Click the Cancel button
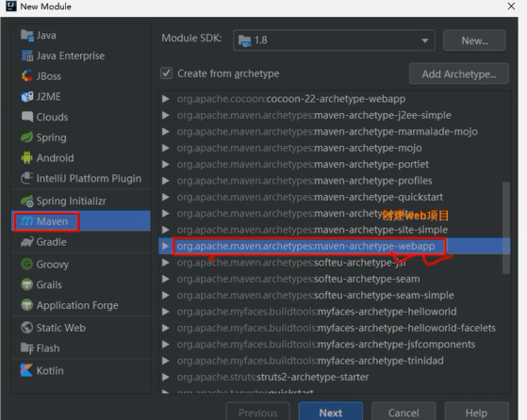Viewport: 527px width, 420px height. [x=403, y=412]
